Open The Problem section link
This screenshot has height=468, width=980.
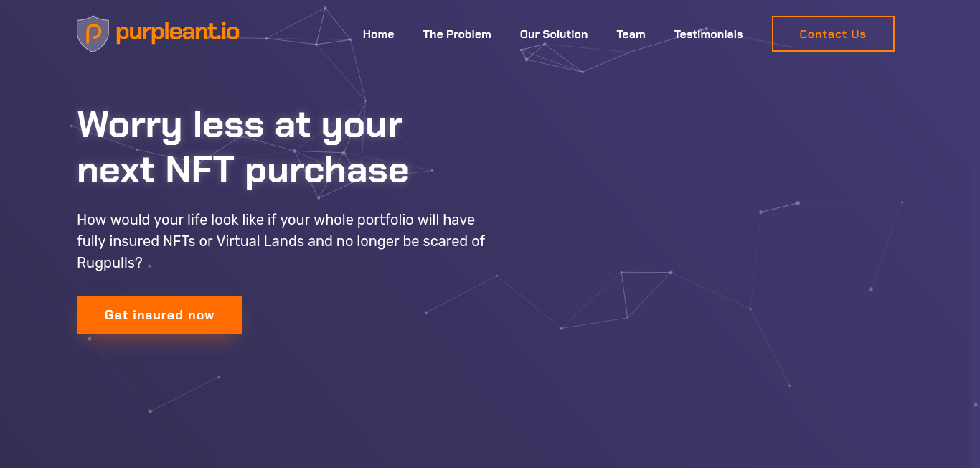[x=457, y=34]
